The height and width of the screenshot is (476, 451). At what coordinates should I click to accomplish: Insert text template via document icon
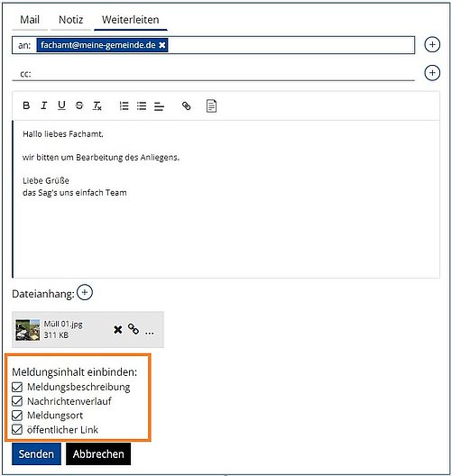[x=211, y=106]
